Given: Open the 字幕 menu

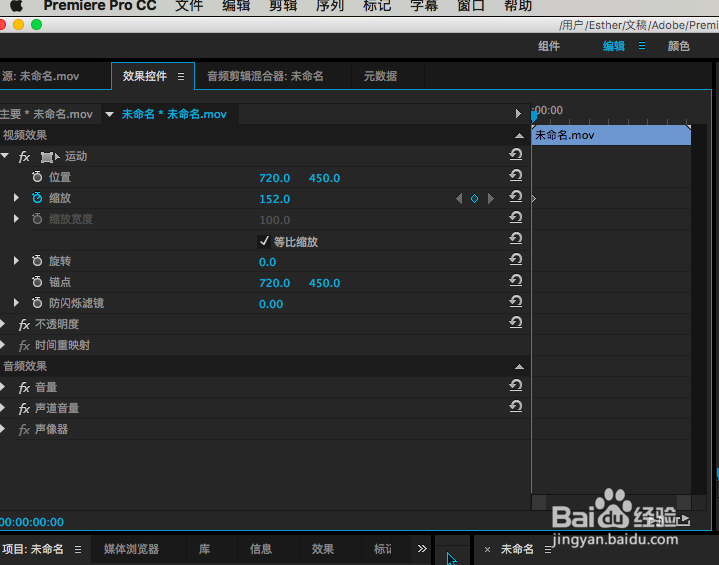Looking at the screenshot, I should [x=424, y=6].
